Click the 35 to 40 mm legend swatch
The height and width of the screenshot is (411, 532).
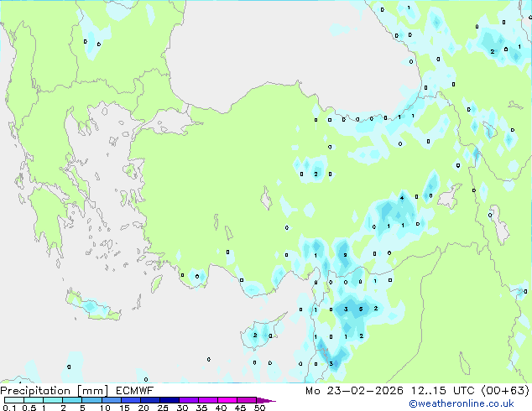click(x=207, y=400)
